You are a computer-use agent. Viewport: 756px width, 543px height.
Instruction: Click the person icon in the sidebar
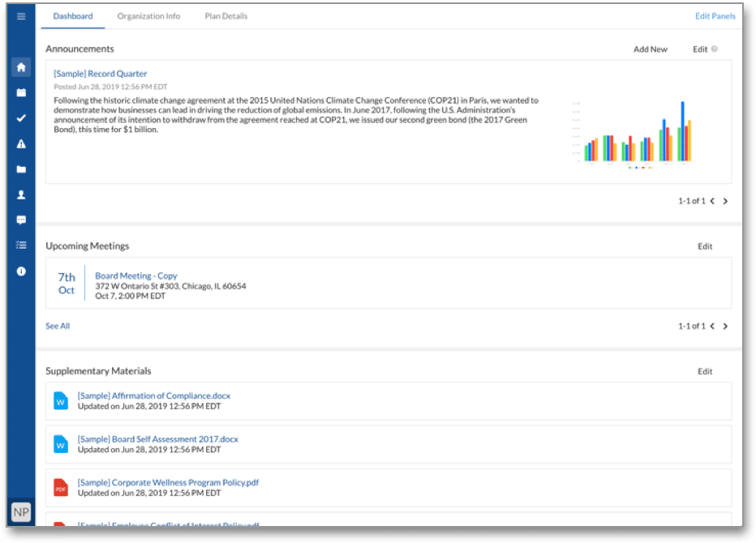(21, 195)
